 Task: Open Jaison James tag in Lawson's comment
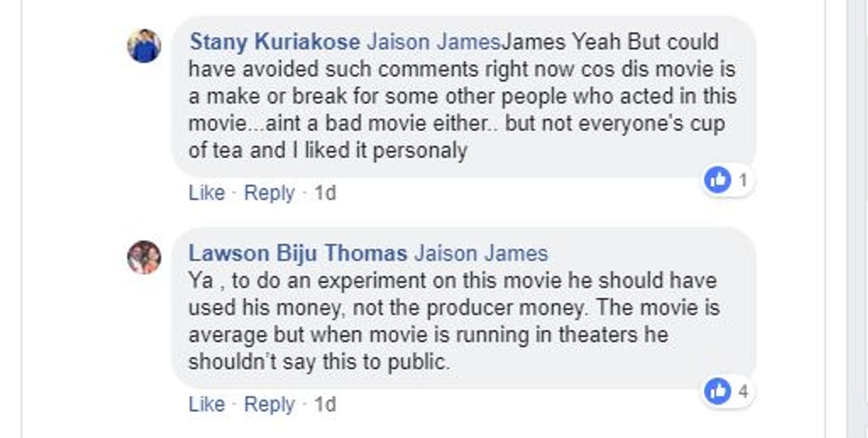point(481,254)
